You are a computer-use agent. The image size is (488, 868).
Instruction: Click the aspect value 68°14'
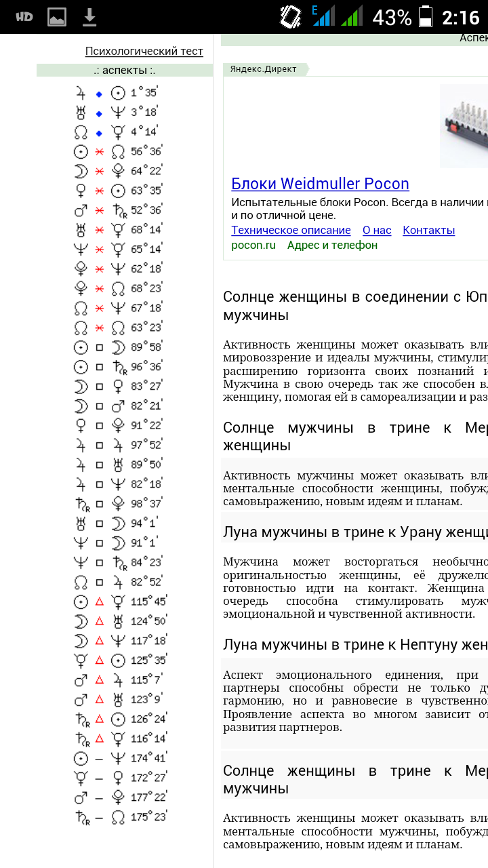point(146,230)
